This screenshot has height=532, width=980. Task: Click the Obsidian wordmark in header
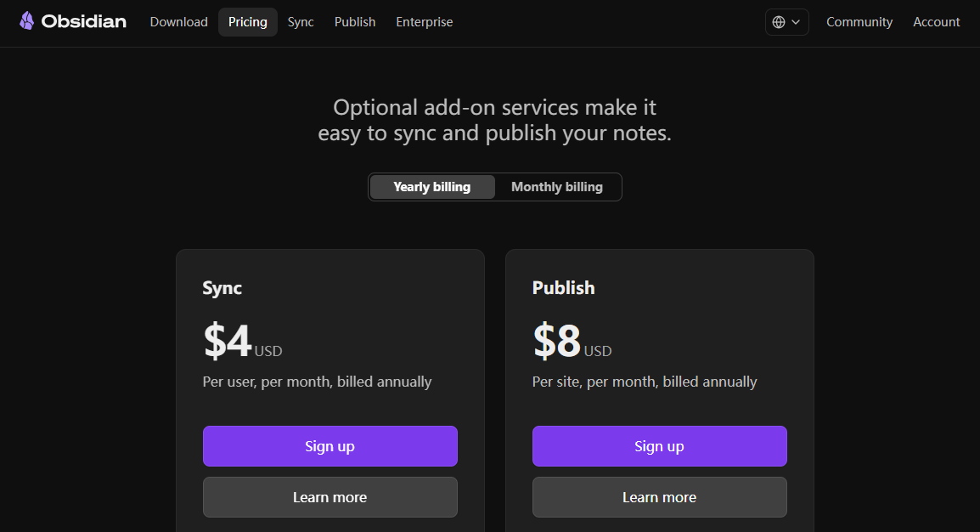pos(84,21)
